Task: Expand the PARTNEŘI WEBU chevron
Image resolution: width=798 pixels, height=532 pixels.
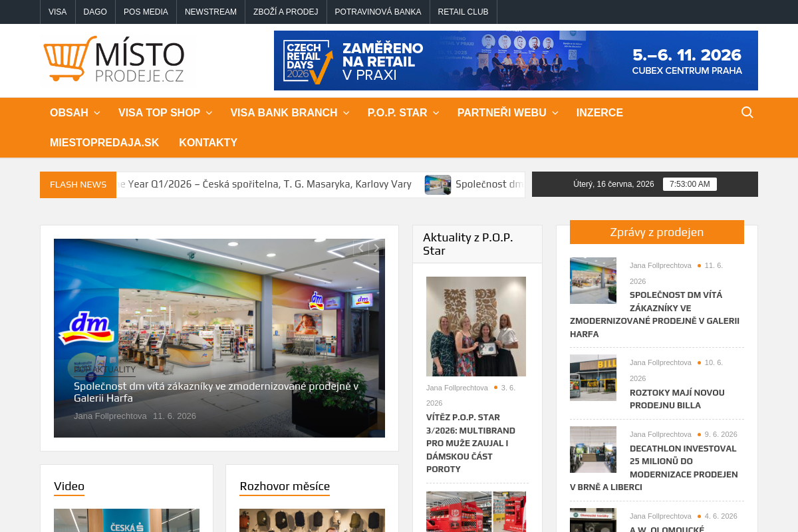Action: [555, 113]
